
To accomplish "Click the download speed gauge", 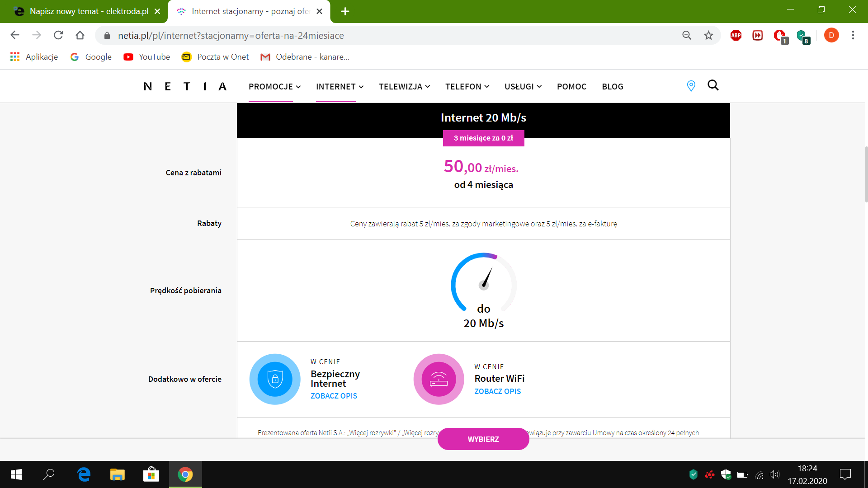I will (x=484, y=282).
